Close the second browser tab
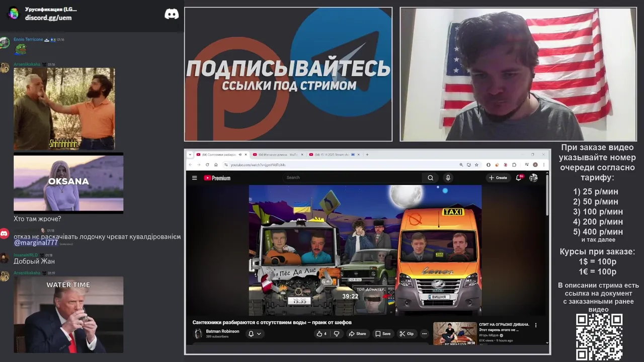 [x=302, y=154]
